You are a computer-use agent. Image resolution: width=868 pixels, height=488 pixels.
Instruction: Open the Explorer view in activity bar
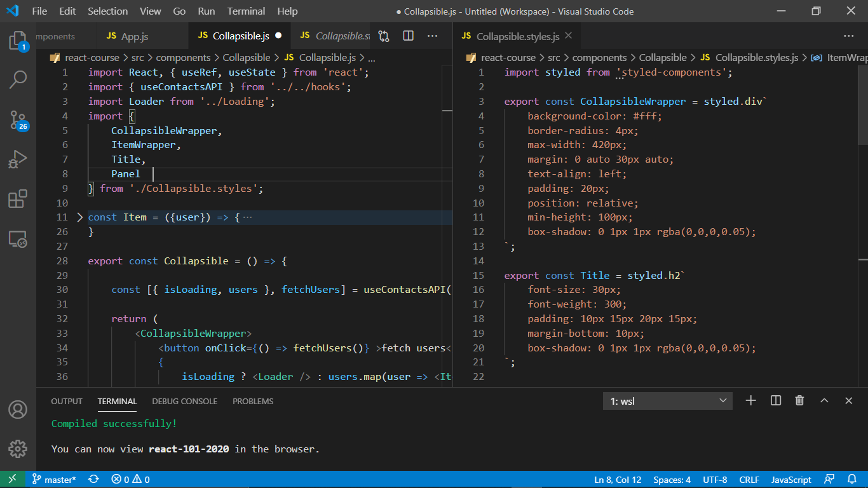(18, 41)
